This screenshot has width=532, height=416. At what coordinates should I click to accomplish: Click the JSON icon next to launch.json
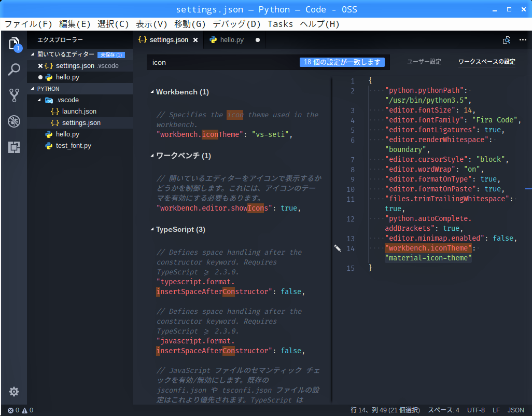click(55, 112)
